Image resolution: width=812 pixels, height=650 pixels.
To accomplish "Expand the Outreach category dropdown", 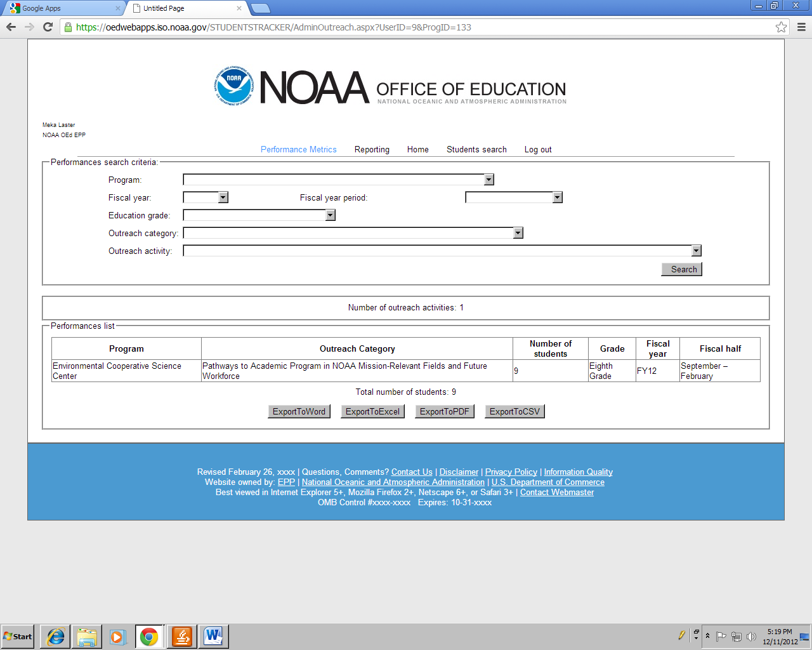I will point(518,233).
